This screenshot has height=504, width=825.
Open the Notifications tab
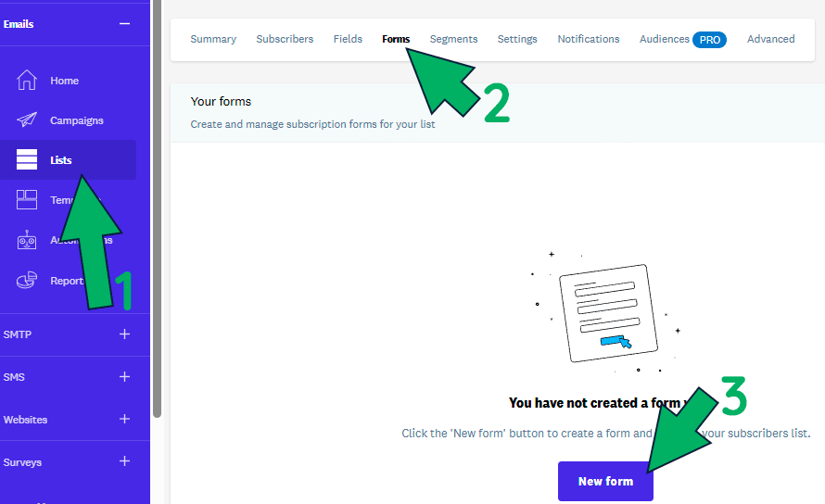(x=588, y=39)
